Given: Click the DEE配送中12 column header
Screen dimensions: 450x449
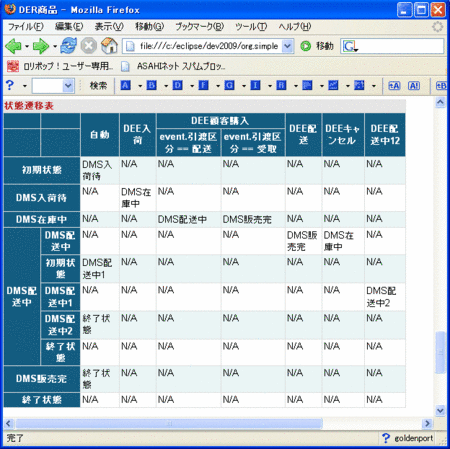Looking at the screenshot, I should (385, 135).
